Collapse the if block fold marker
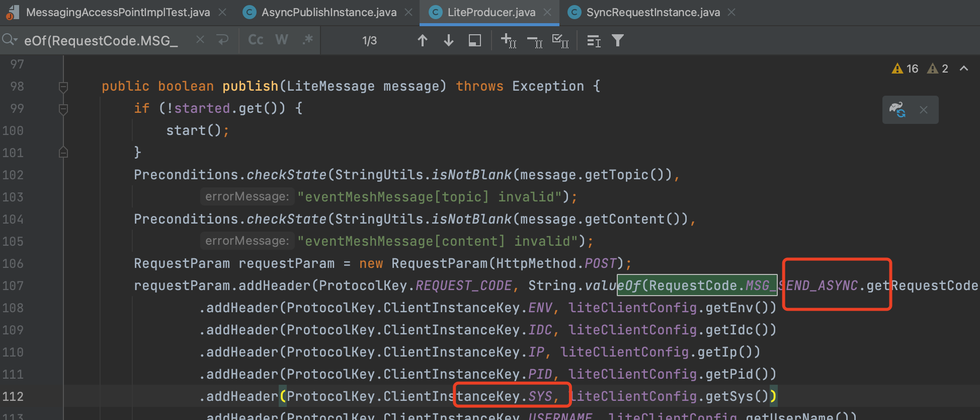Viewport: 980px width, 420px height. [x=63, y=109]
